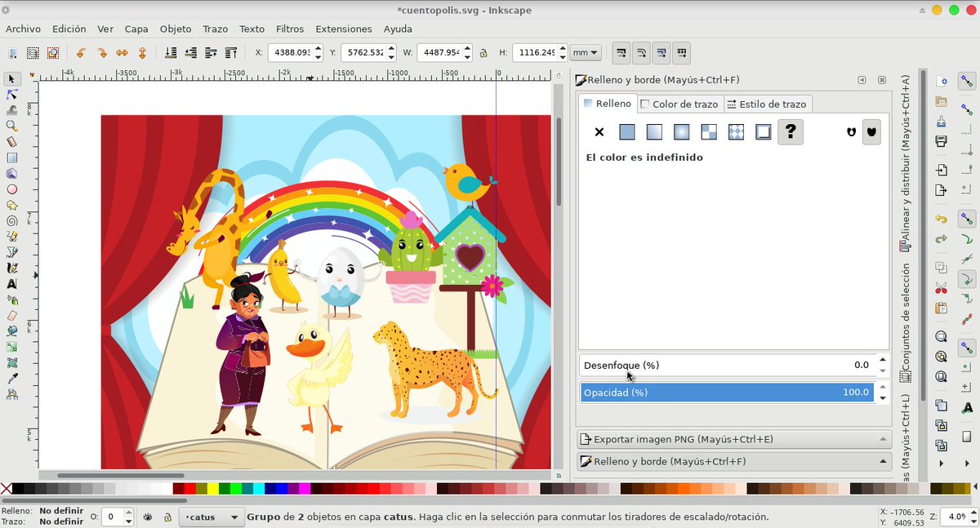980x528 pixels.
Task: Select the Text tool in toolbox
Action: click(x=12, y=284)
